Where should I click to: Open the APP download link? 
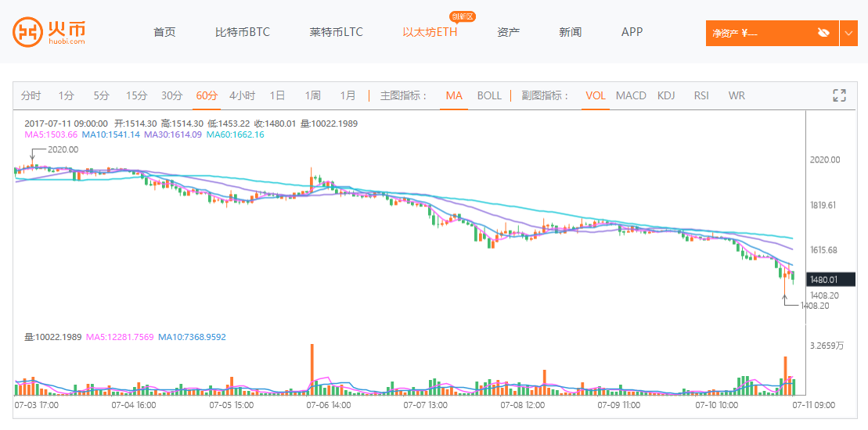point(632,32)
